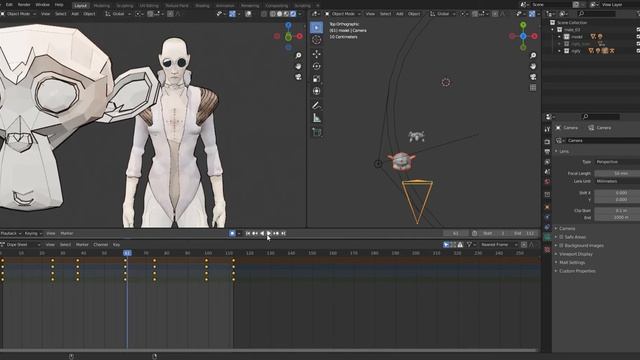This screenshot has height=360, width=640.
Task: Open Add menu in left viewport header
Action: click(x=75, y=14)
